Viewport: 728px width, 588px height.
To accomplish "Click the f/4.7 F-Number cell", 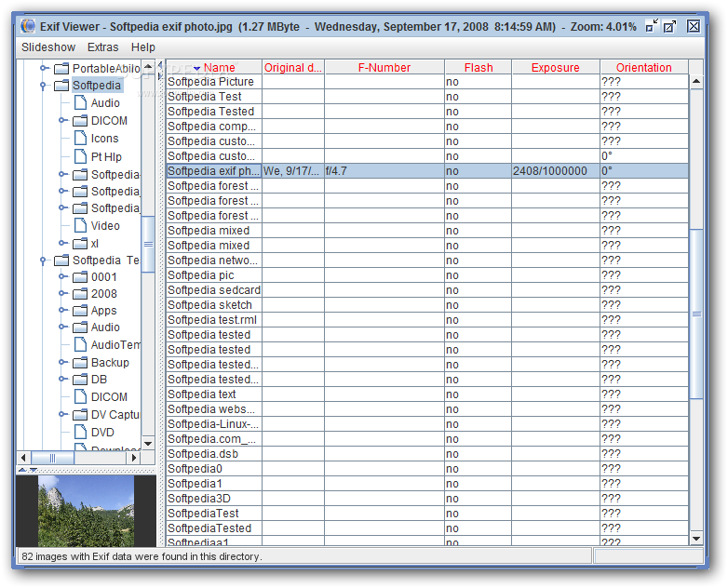I will pyautogui.click(x=384, y=171).
